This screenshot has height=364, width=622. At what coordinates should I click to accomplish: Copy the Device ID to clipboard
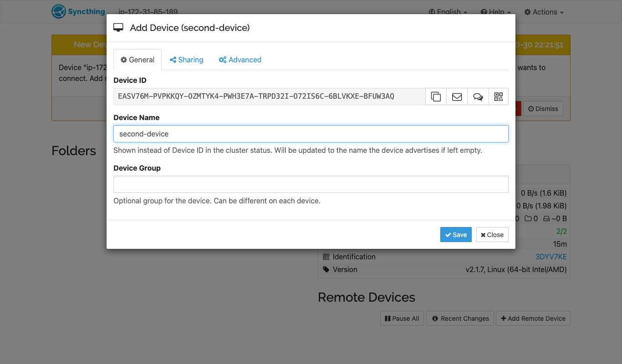[x=436, y=96]
